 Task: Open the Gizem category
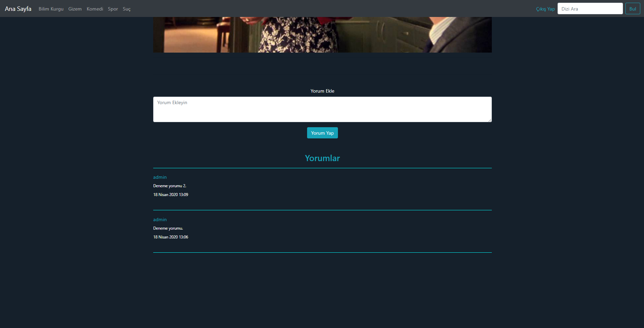tap(75, 9)
